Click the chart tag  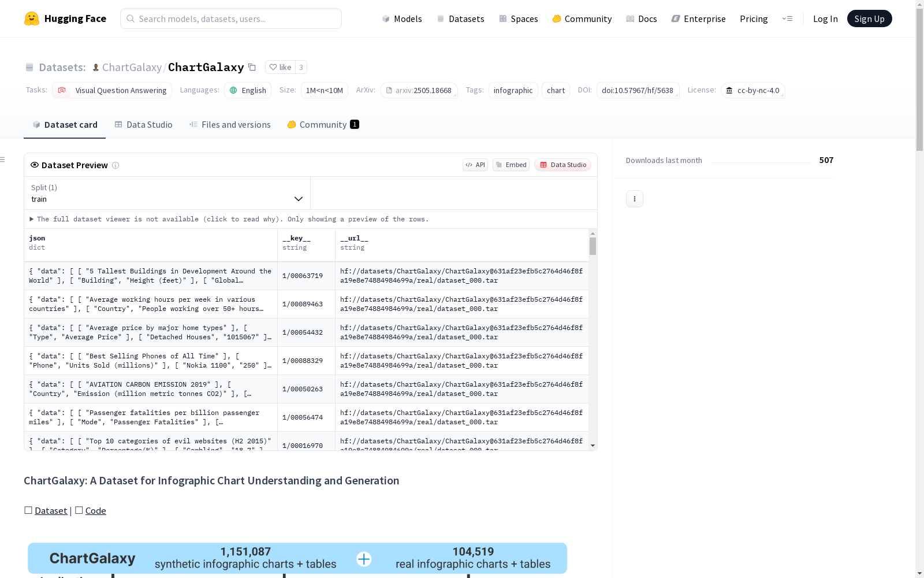click(x=556, y=90)
